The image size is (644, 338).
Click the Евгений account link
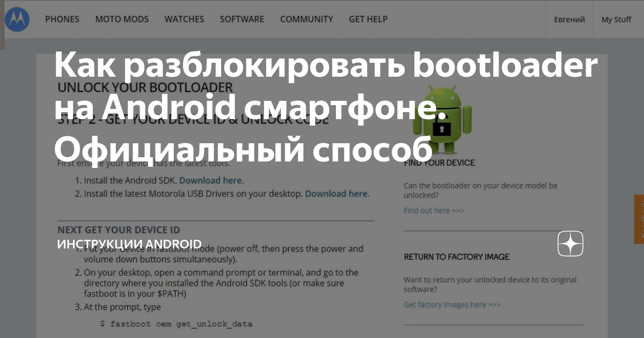[x=569, y=19]
